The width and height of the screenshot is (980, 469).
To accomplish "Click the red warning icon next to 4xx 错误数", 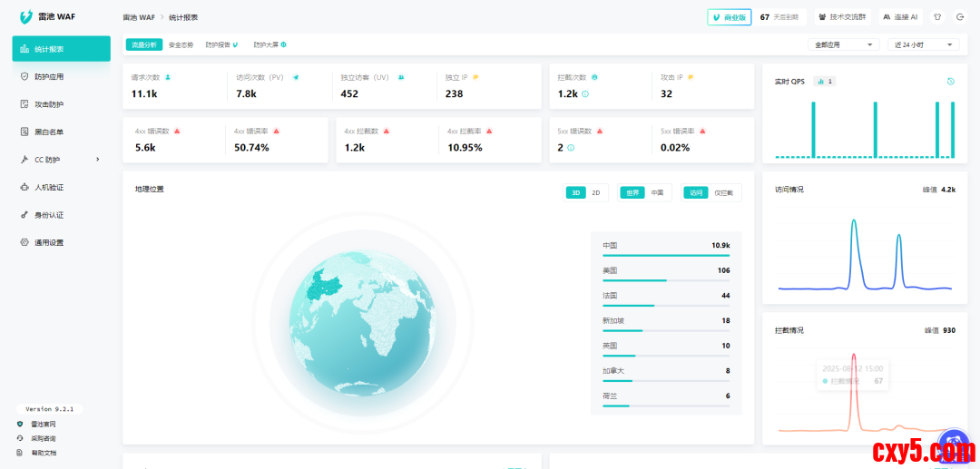I will click(177, 131).
